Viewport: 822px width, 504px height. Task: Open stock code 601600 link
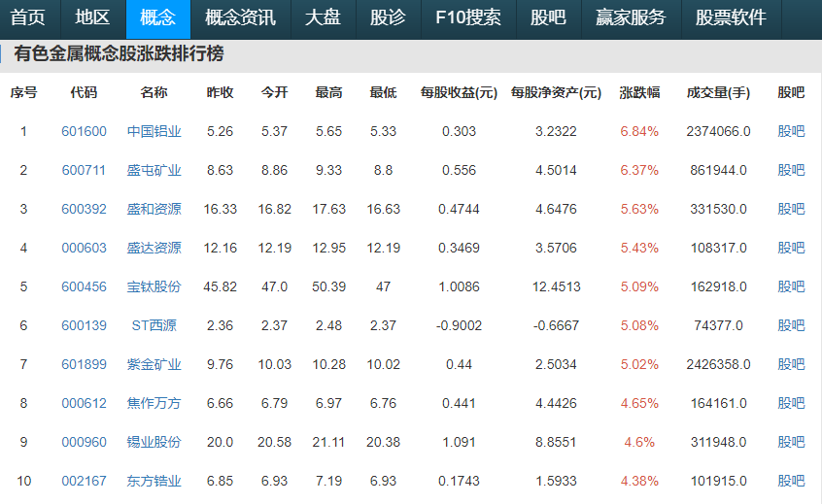point(84,131)
